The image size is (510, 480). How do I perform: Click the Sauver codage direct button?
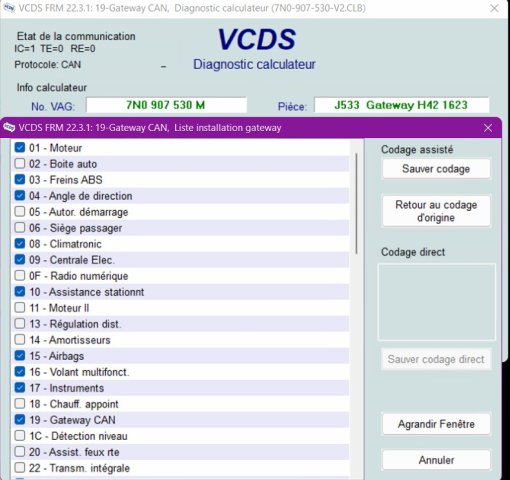pos(436,359)
